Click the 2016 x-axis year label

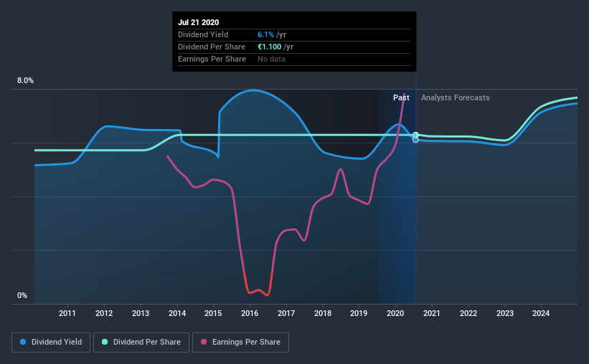click(x=250, y=313)
